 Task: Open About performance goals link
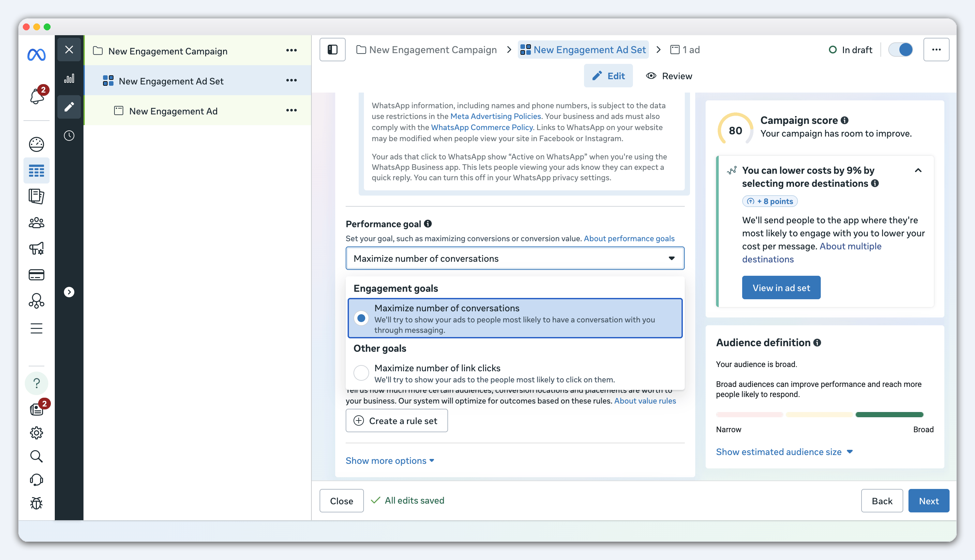coord(629,239)
